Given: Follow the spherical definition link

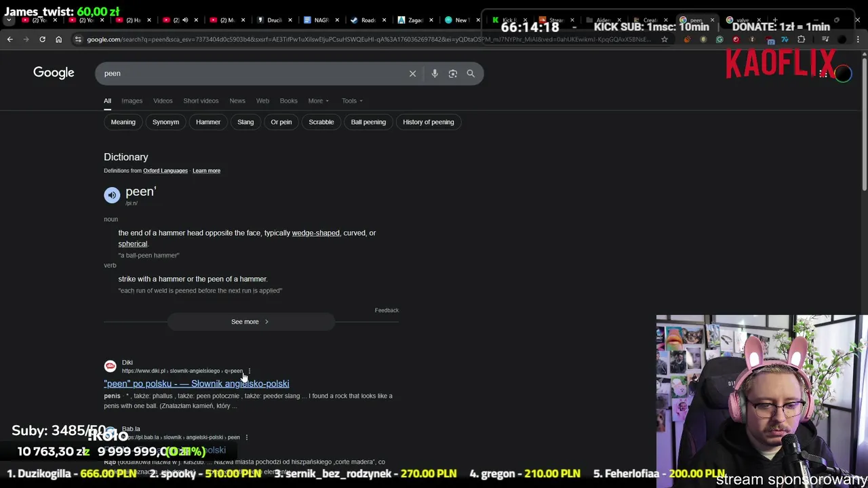Looking at the screenshot, I should (x=133, y=244).
